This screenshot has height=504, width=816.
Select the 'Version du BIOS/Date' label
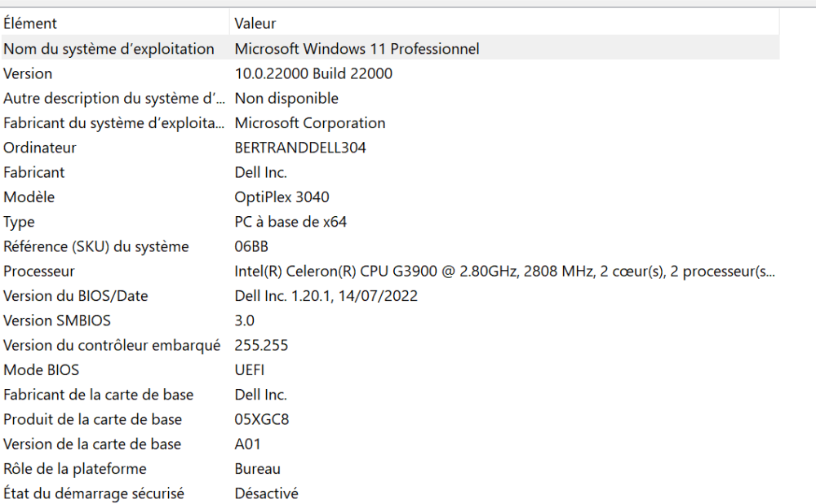(x=75, y=296)
